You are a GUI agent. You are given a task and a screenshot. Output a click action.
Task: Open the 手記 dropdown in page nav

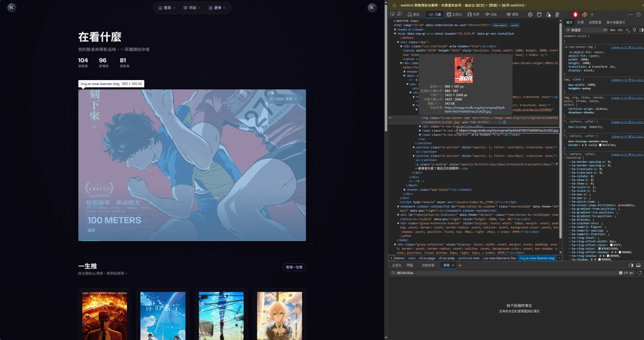(192, 8)
